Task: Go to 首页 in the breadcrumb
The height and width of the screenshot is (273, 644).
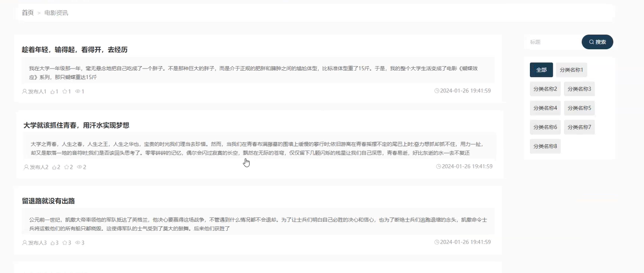Action: point(28,13)
